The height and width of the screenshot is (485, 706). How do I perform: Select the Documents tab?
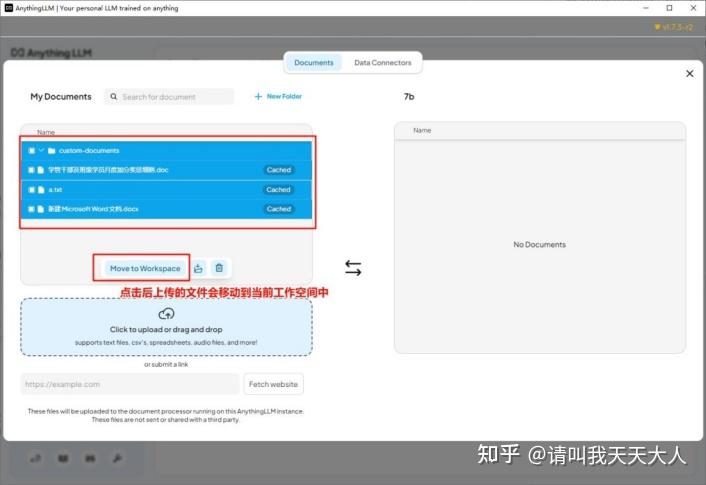pyautogui.click(x=314, y=63)
